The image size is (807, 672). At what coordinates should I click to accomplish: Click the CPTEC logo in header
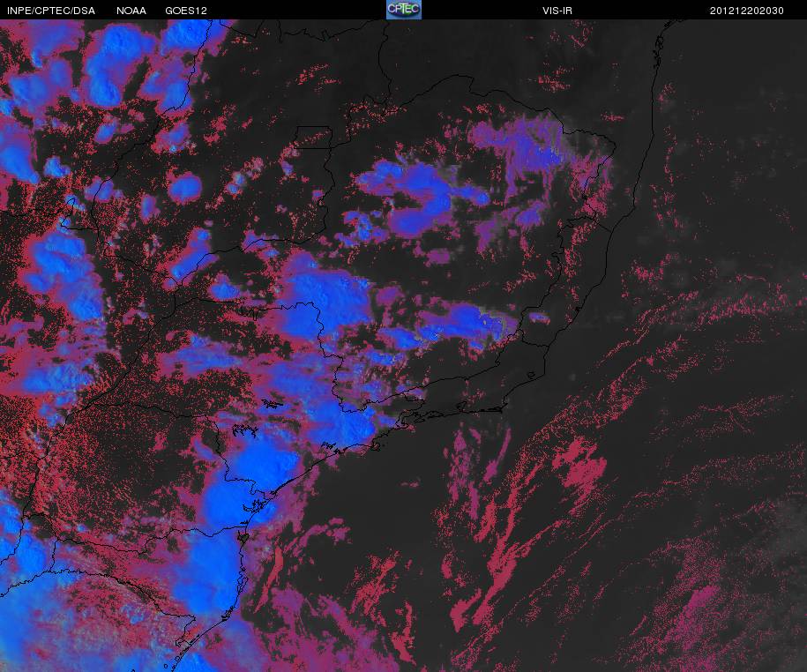pos(404,10)
